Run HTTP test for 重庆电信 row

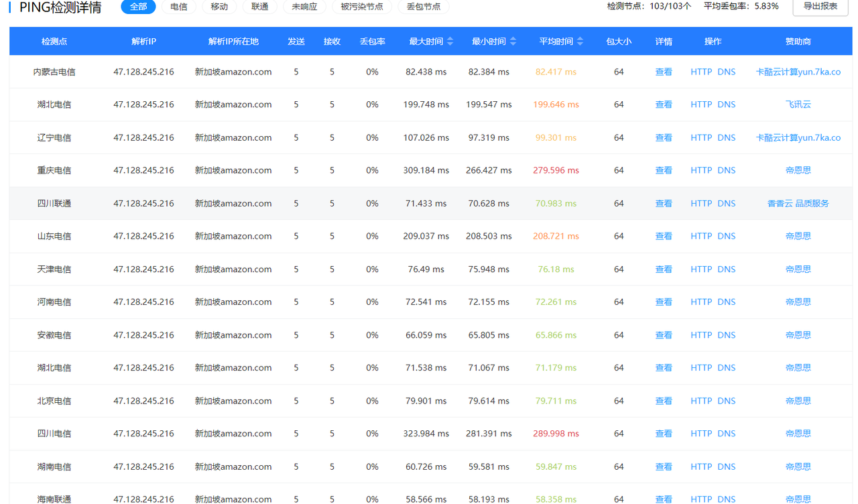click(701, 170)
